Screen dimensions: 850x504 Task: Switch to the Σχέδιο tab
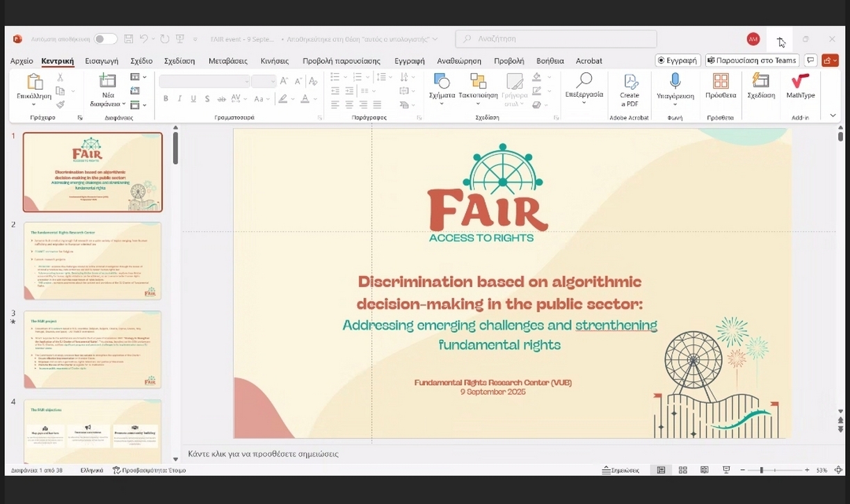pos(141,61)
